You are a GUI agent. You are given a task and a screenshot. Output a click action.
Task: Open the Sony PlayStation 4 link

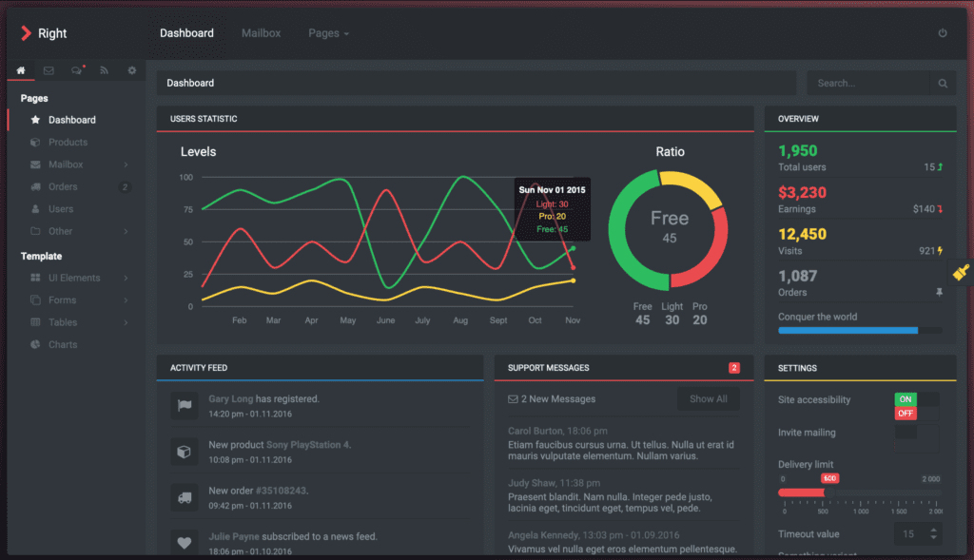point(307,445)
